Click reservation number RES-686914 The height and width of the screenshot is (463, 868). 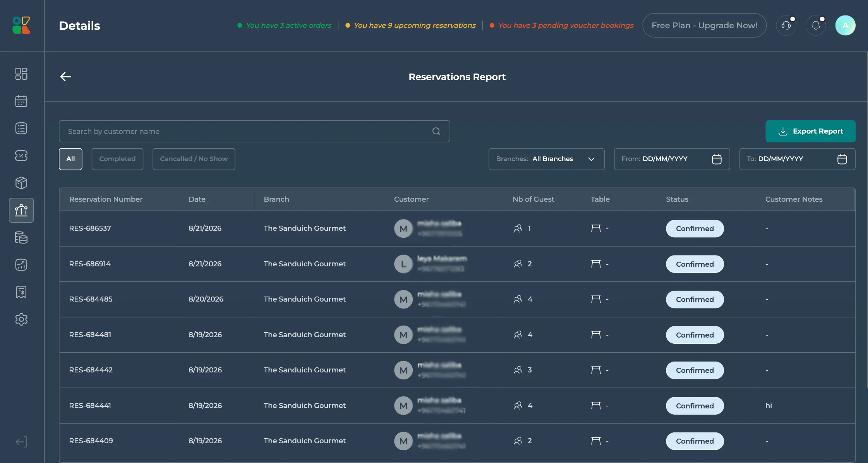coord(90,264)
